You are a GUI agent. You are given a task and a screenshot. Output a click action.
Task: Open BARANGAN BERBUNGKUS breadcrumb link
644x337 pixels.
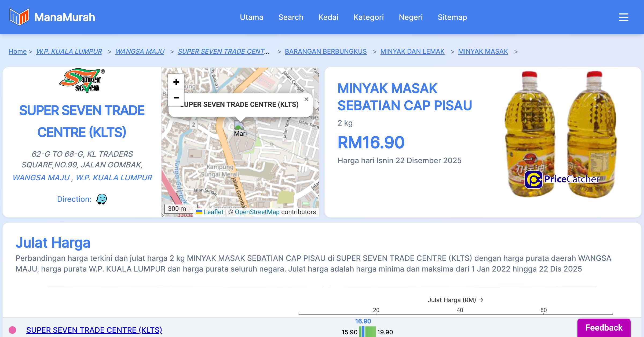click(x=325, y=51)
